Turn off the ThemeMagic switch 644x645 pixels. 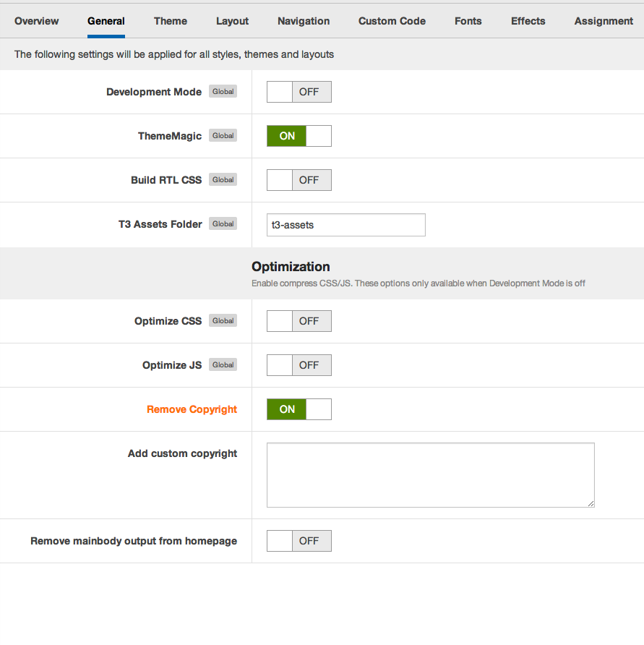pyautogui.click(x=299, y=136)
